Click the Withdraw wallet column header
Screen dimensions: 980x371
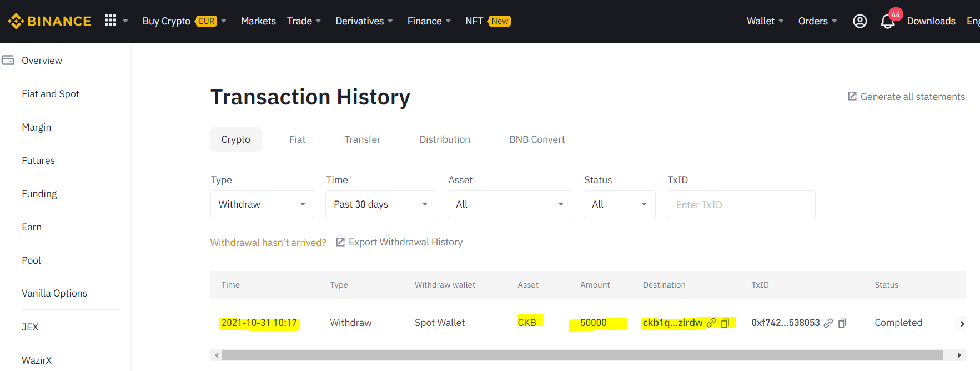pos(445,285)
